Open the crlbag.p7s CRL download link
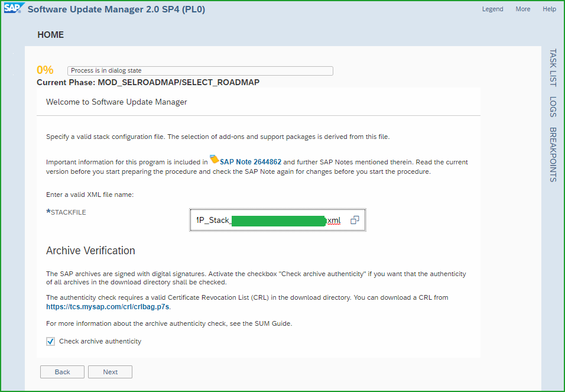 (x=108, y=307)
